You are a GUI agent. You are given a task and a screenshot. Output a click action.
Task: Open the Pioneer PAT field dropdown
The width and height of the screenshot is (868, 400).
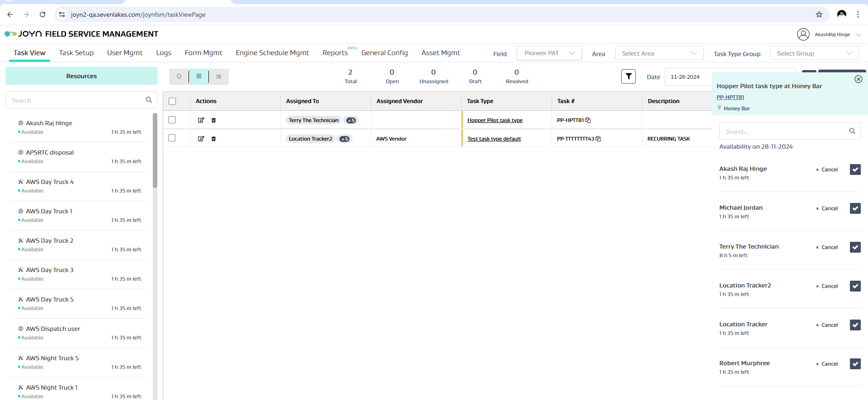coord(549,53)
